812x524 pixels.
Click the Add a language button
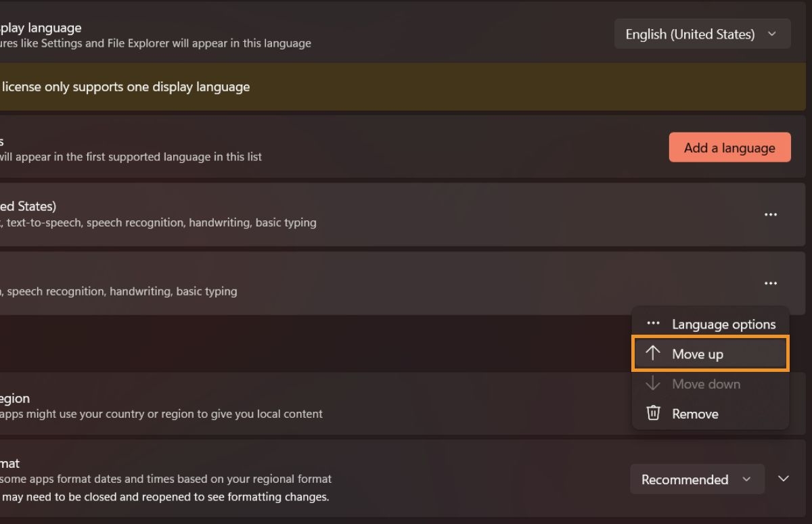(729, 147)
